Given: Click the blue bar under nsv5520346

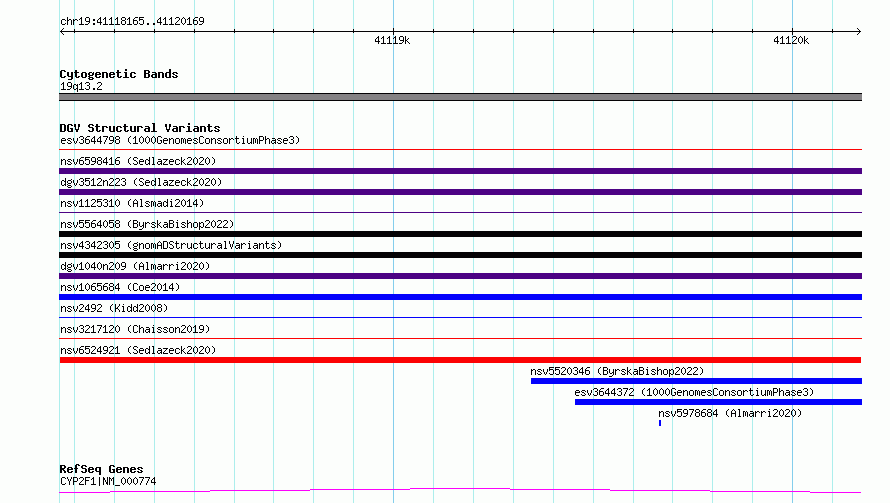Looking at the screenshot, I should [696, 381].
